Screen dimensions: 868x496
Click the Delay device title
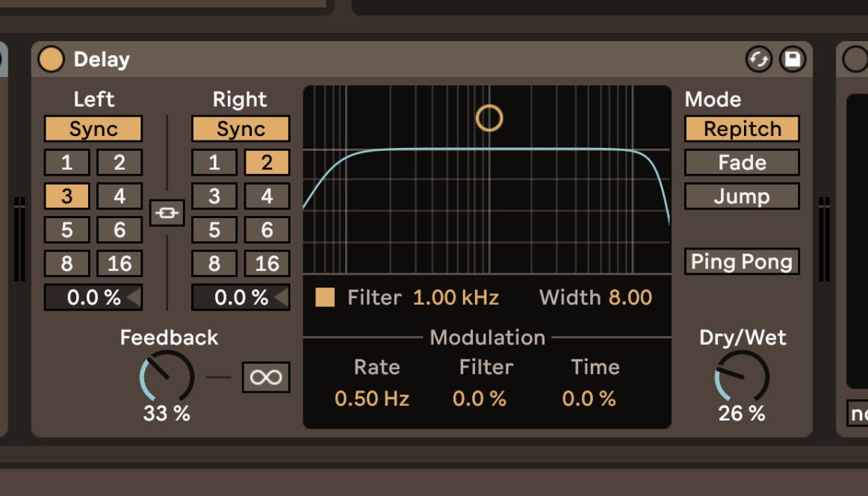click(102, 59)
